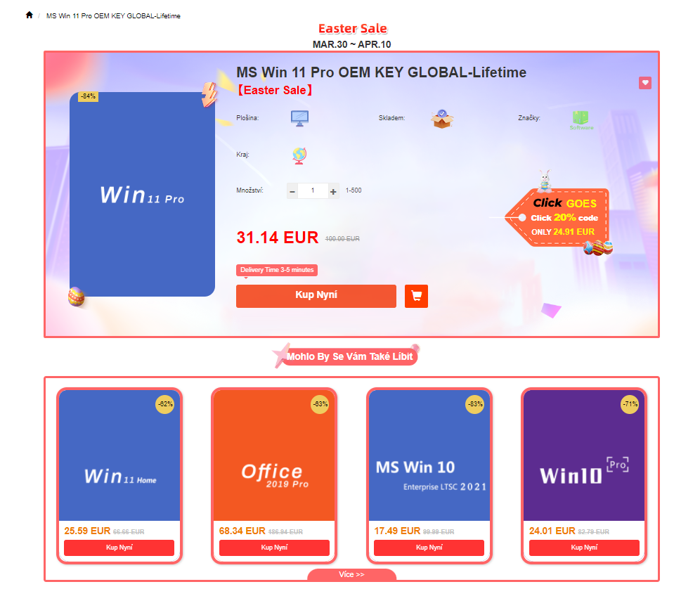
Task: Buy the MS Win 10 Enterprise LTSC
Action: coord(429,548)
